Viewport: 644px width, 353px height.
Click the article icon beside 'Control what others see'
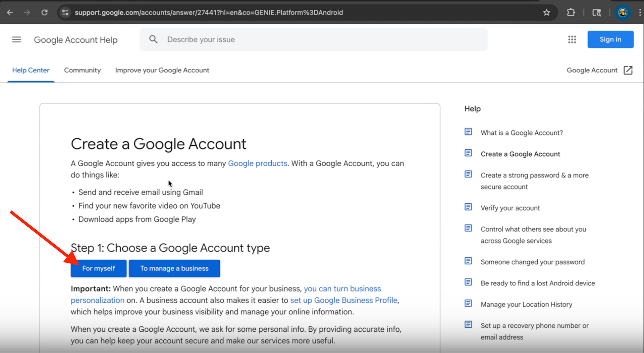tap(468, 228)
